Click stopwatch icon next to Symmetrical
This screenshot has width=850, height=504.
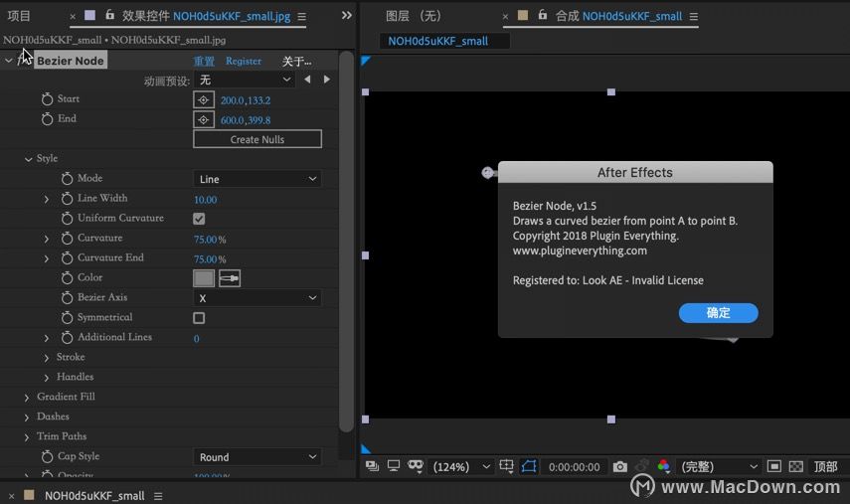[67, 317]
